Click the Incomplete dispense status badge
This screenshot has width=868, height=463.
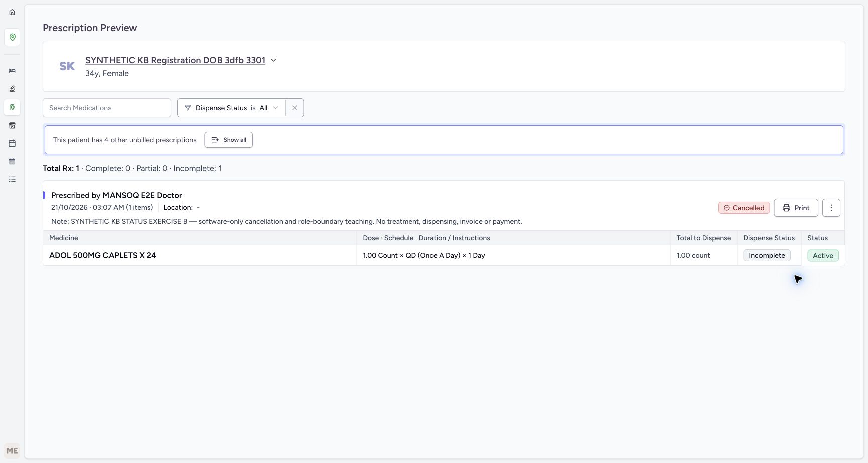coord(767,255)
